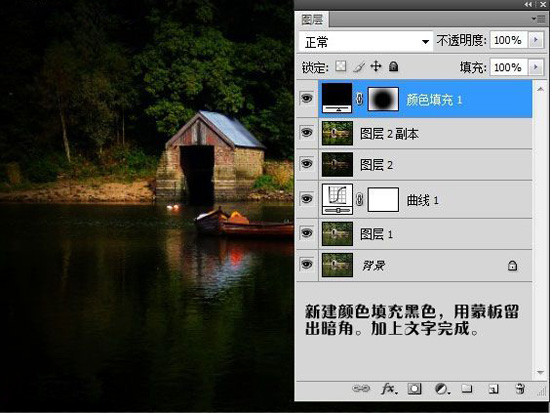The image size is (550, 413).
Task: Delete the layer with the trash icon
Action: tap(520, 389)
